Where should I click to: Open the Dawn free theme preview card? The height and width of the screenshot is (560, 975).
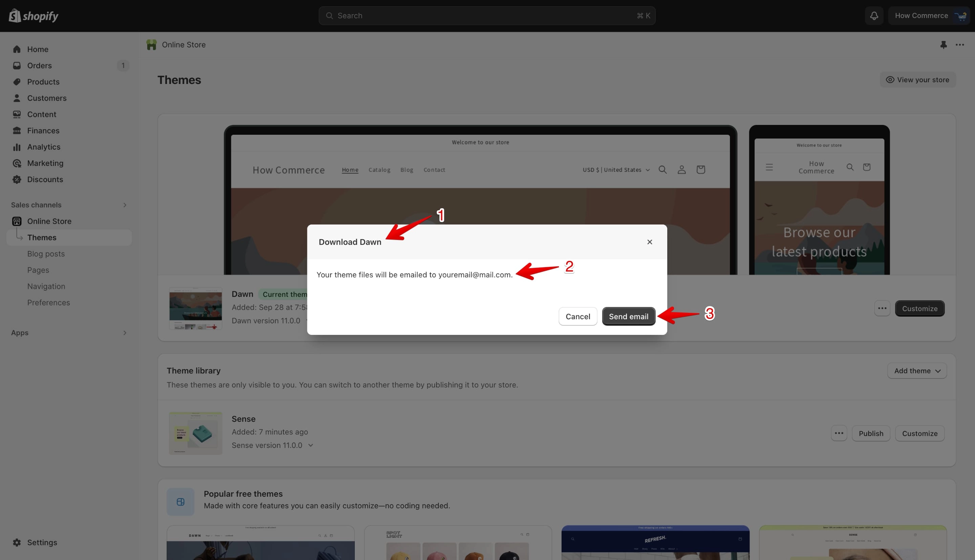pyautogui.click(x=261, y=543)
